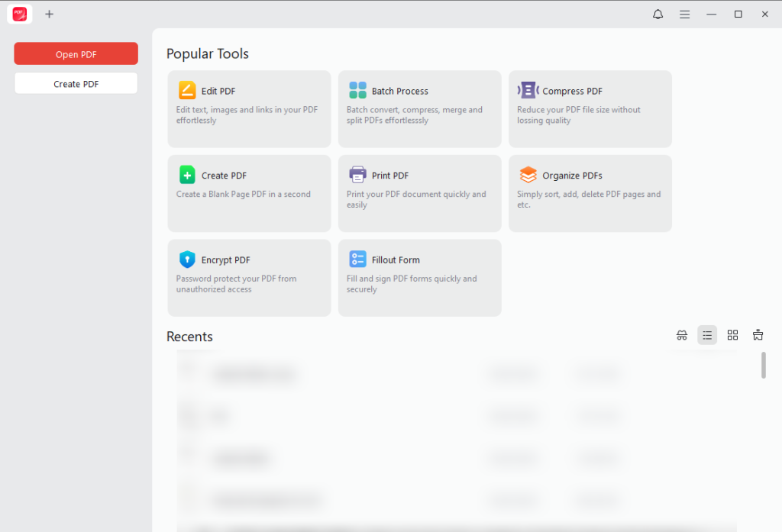The image size is (782, 532).
Task: Clear recents with the broom icon
Action: [758, 335]
